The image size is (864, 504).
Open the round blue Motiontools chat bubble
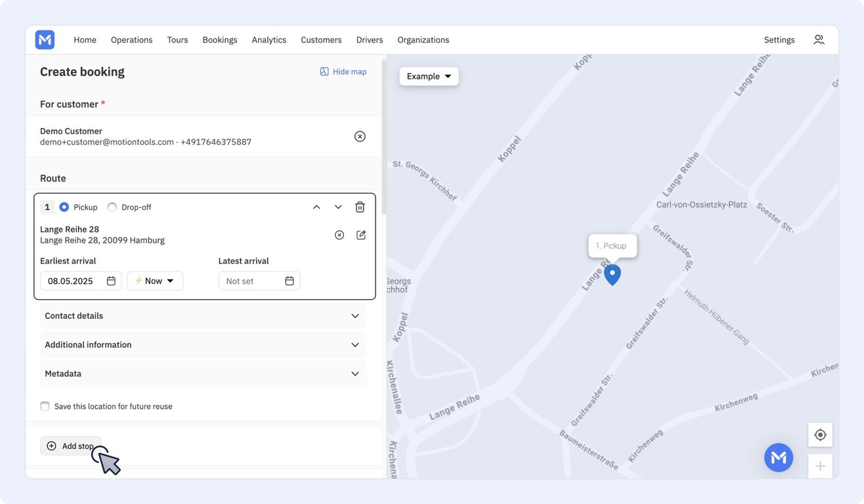click(779, 457)
